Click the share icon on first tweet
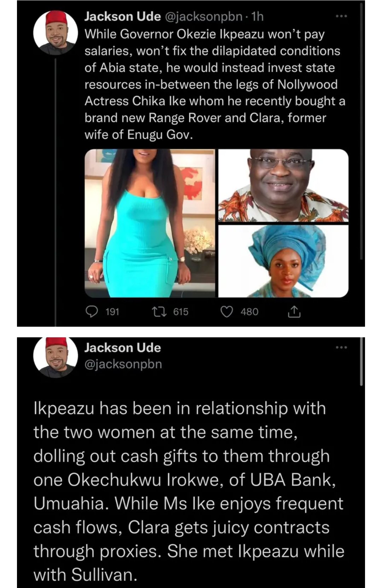Image resolution: width=382 pixels, height=588 pixels. pos(294,312)
